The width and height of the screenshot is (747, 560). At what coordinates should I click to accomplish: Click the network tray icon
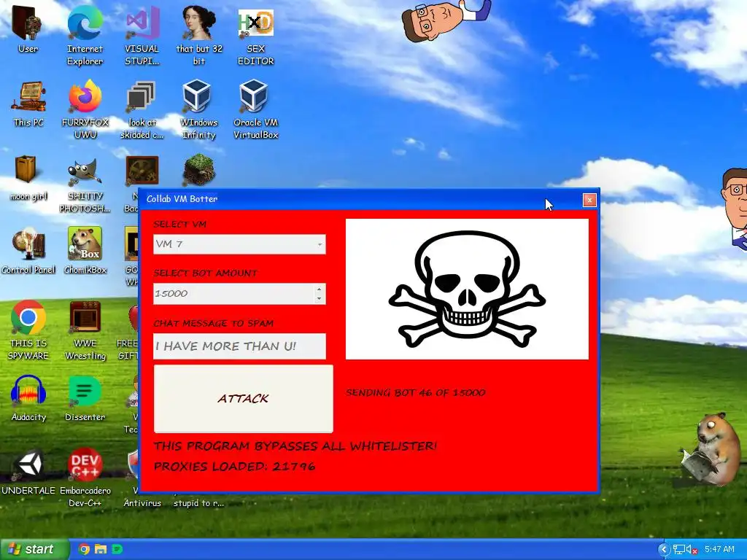click(x=679, y=550)
